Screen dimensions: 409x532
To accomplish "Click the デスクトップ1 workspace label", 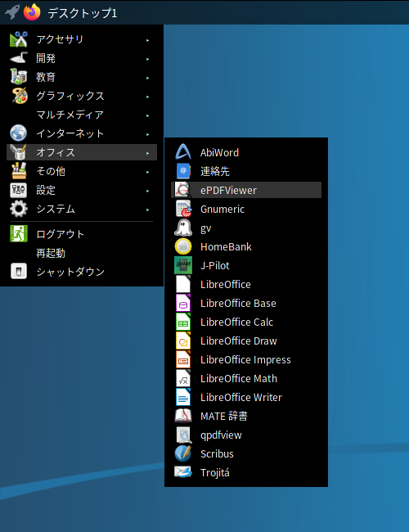I will pos(83,13).
